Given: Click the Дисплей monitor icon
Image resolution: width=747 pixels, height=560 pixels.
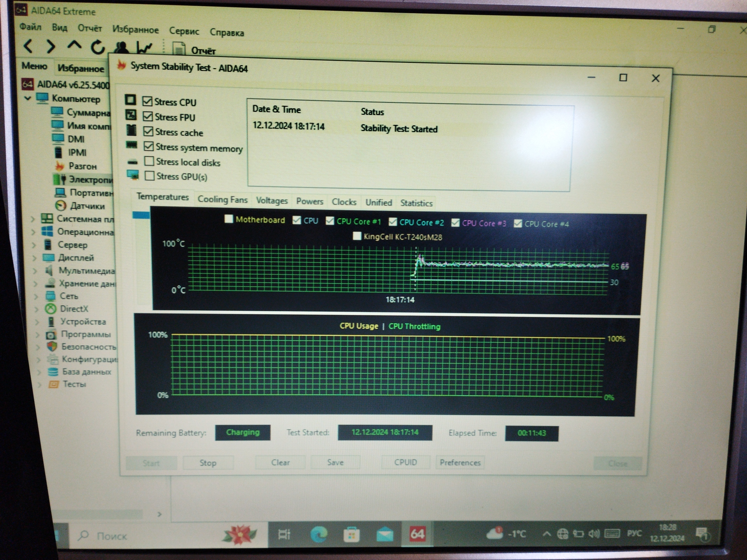Looking at the screenshot, I should [x=49, y=257].
